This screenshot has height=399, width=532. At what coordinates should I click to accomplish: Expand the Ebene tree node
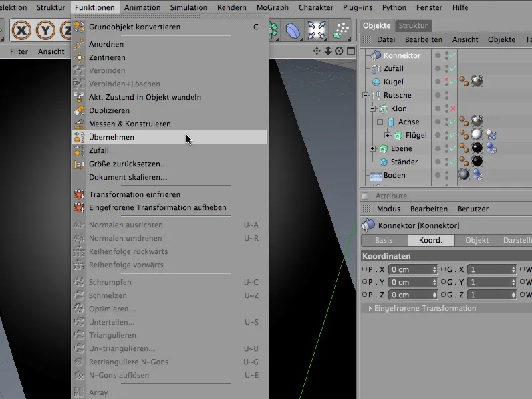point(373,148)
